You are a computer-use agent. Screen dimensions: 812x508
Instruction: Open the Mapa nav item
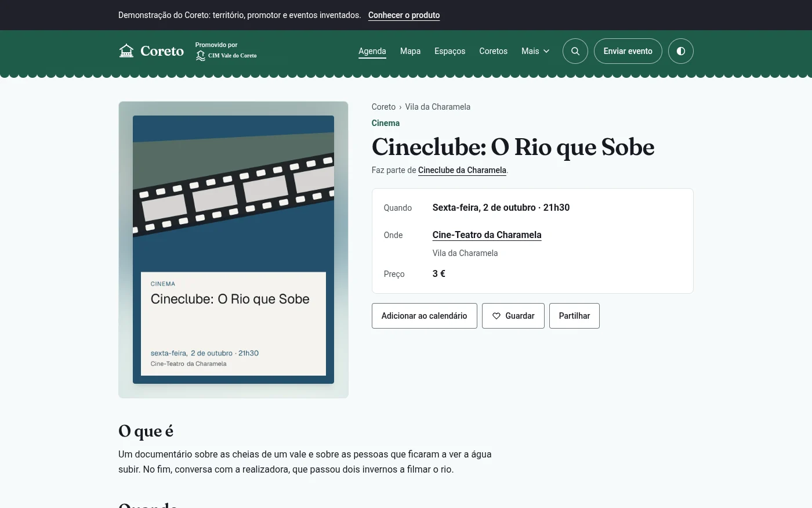point(410,51)
